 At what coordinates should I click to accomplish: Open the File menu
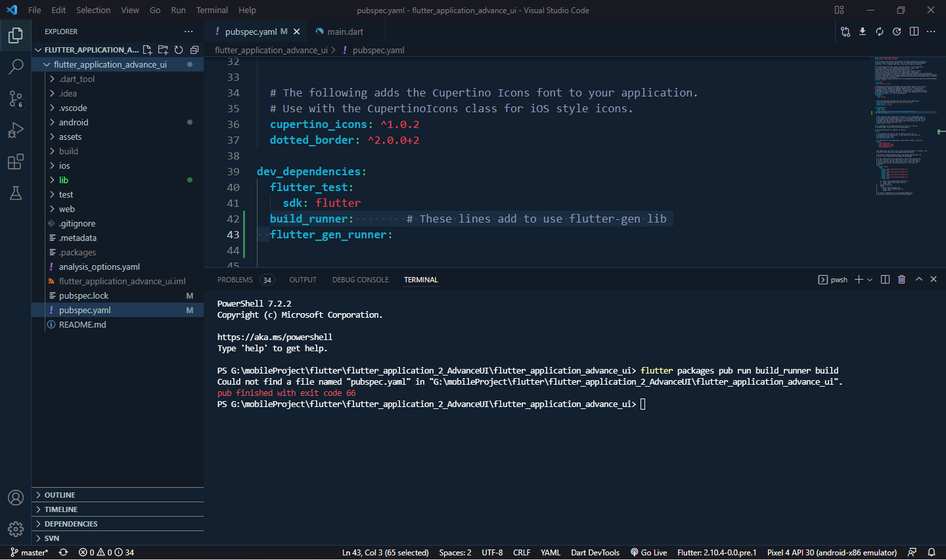pos(35,10)
